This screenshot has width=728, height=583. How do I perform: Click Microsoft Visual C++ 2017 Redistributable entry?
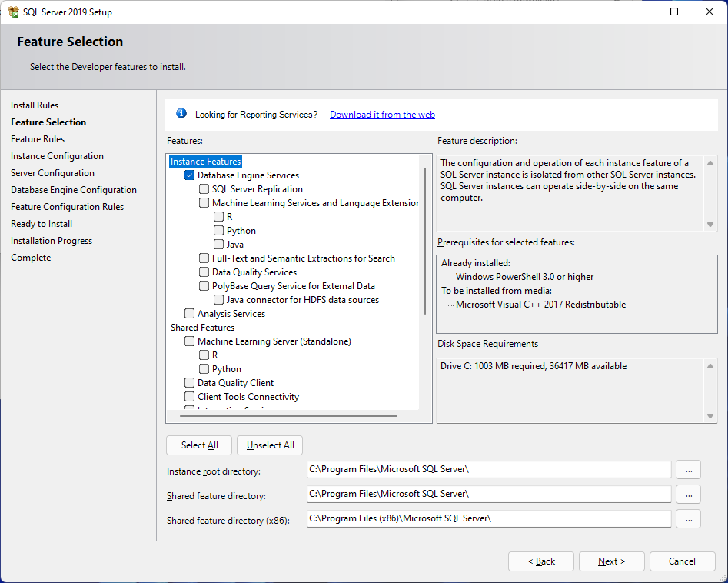pyautogui.click(x=541, y=305)
